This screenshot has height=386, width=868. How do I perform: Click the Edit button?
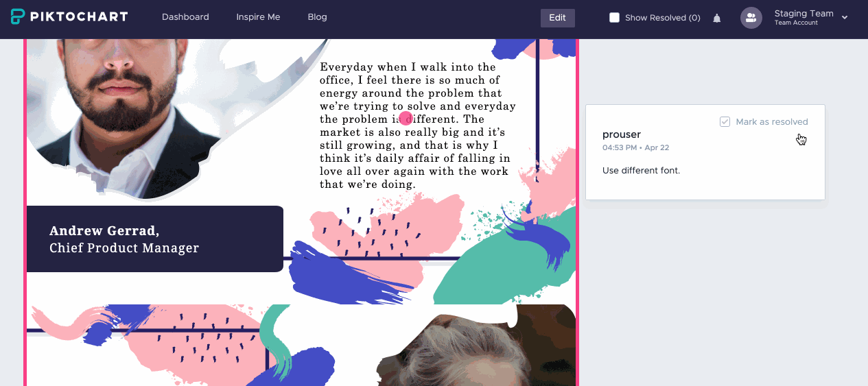[558, 18]
